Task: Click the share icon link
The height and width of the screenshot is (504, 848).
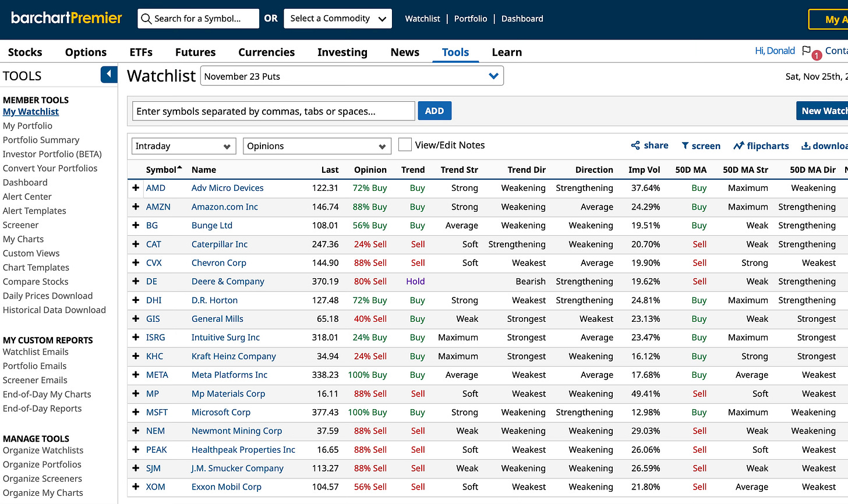Action: pyautogui.click(x=649, y=145)
